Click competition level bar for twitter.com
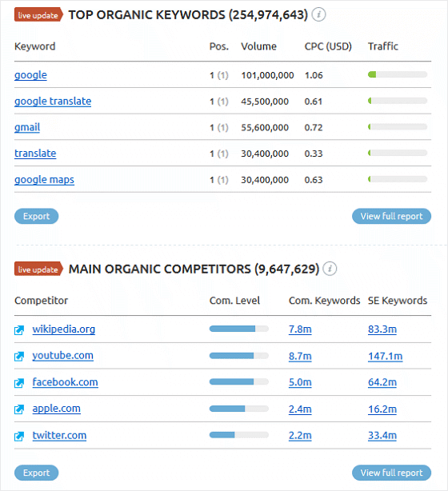This screenshot has height=491, width=448. tap(238, 435)
